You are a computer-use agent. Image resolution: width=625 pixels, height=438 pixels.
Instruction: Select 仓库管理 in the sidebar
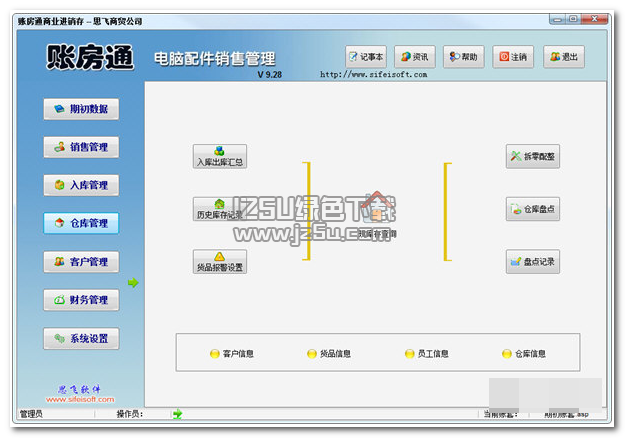pos(81,223)
